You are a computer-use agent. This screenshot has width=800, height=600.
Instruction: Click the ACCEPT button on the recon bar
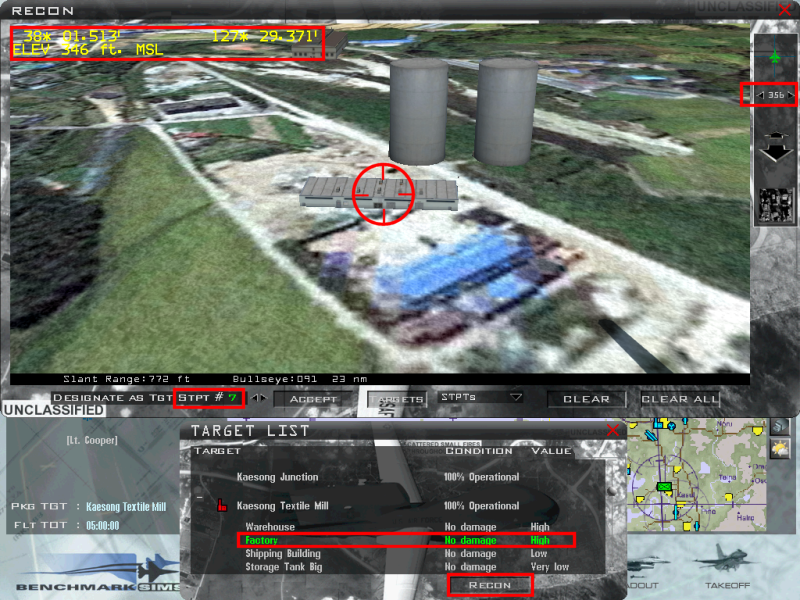point(313,398)
